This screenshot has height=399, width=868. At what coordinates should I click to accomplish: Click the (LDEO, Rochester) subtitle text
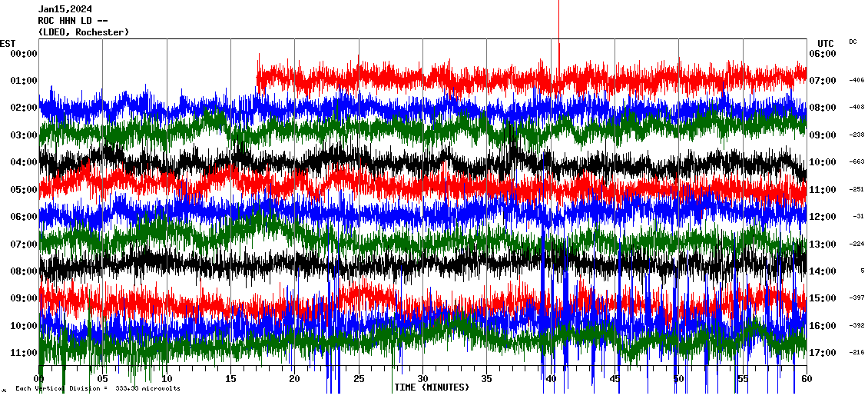point(83,32)
